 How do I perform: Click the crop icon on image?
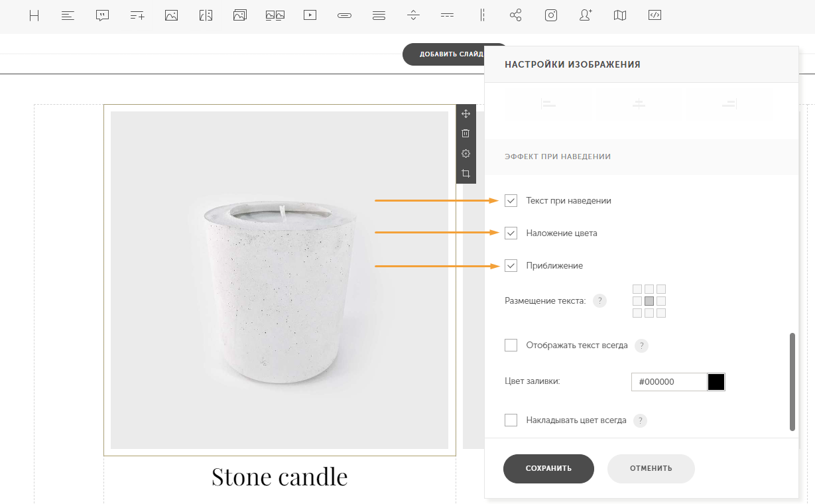click(466, 174)
